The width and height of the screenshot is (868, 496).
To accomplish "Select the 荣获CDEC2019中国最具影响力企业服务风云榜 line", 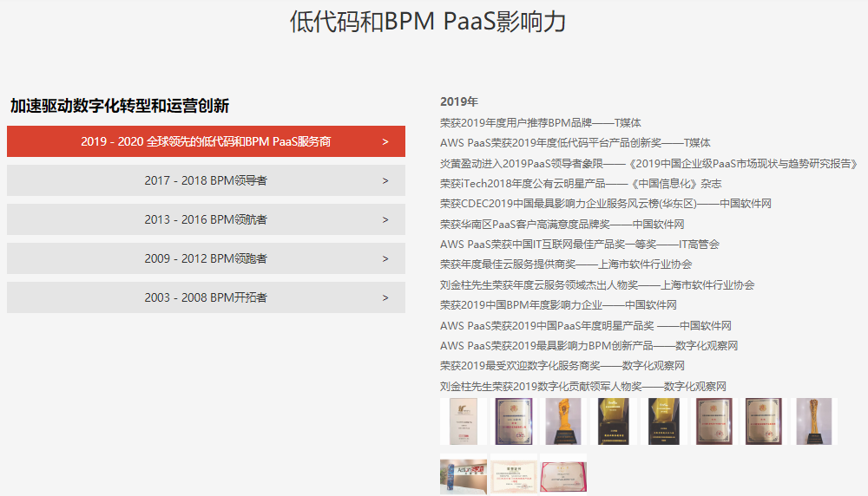I will [x=606, y=204].
